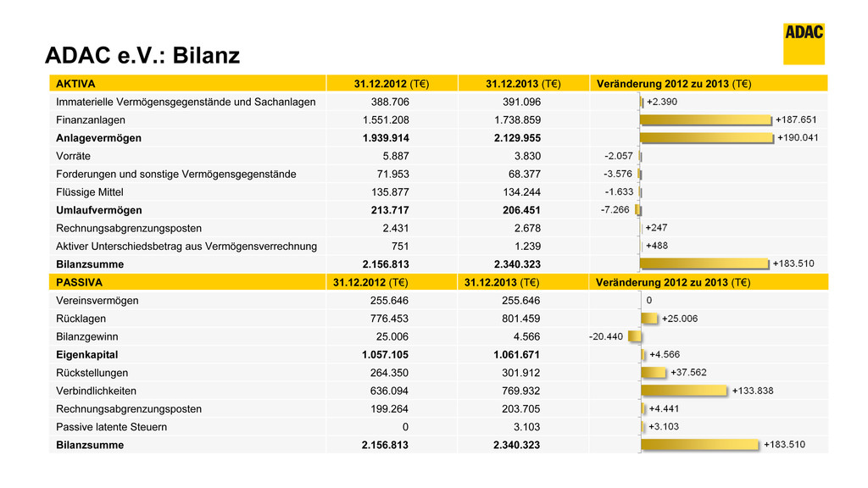Select Umlaufvermögen 2012 value 213.717
This screenshot has width=868, height=488.
390,210
